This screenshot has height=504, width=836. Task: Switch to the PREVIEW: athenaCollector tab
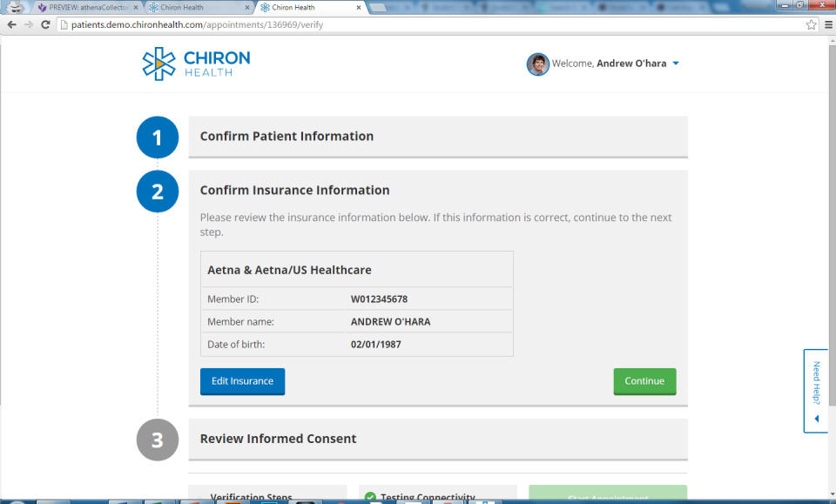click(x=88, y=8)
